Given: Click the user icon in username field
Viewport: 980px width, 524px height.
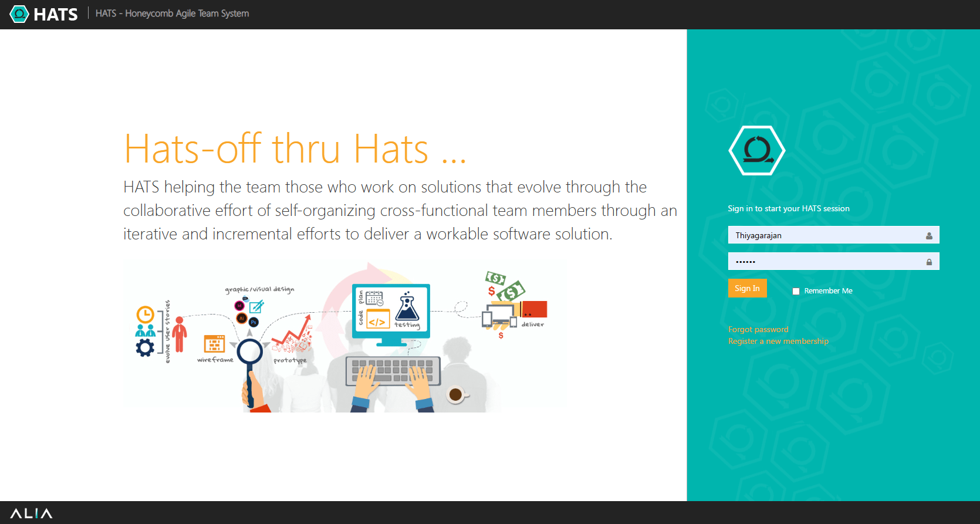Looking at the screenshot, I should coord(929,236).
